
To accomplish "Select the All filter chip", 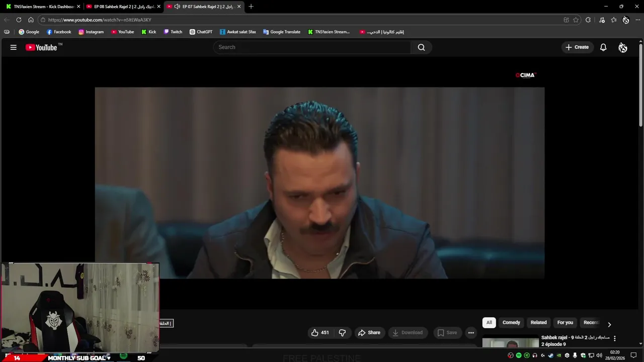I will click(x=489, y=322).
